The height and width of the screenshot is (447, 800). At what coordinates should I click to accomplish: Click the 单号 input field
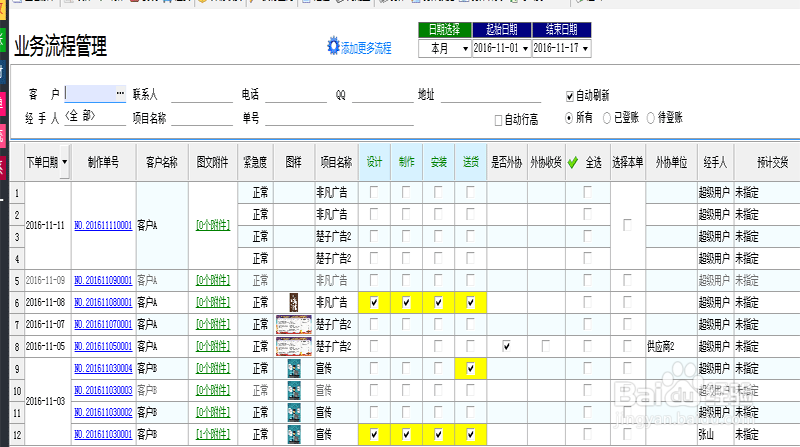pos(339,118)
